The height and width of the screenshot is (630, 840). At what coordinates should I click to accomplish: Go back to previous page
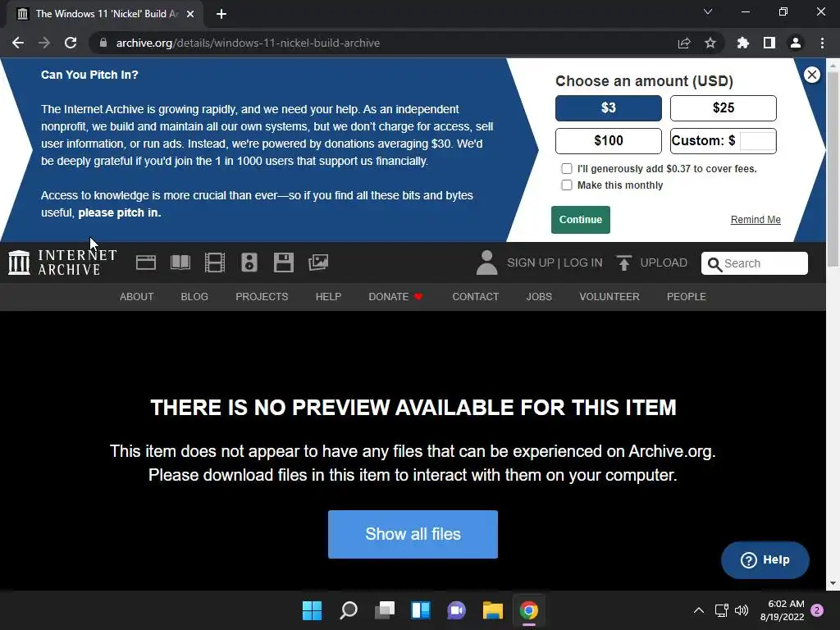[x=18, y=43]
